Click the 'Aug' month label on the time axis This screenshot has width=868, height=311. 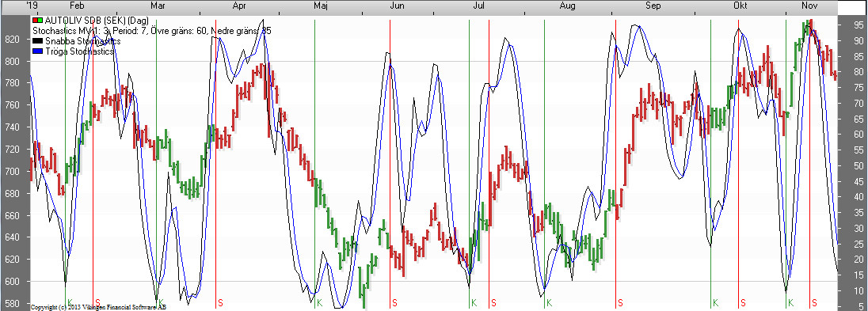[568, 6]
